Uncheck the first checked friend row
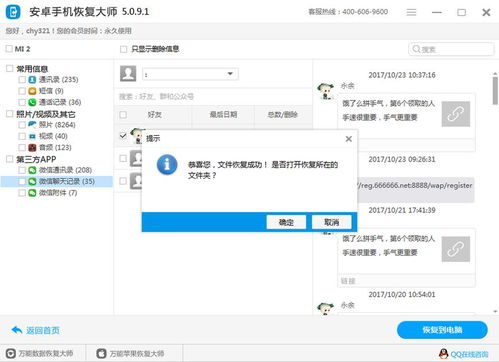 [123, 136]
